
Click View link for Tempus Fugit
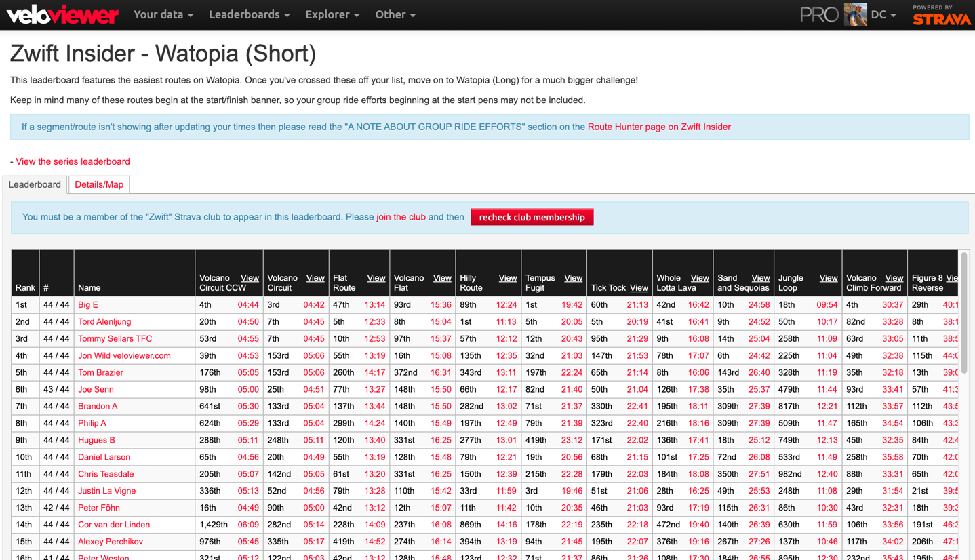(573, 278)
